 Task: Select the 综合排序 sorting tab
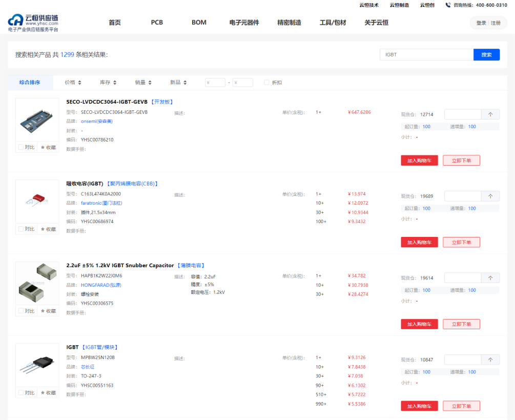(30, 83)
